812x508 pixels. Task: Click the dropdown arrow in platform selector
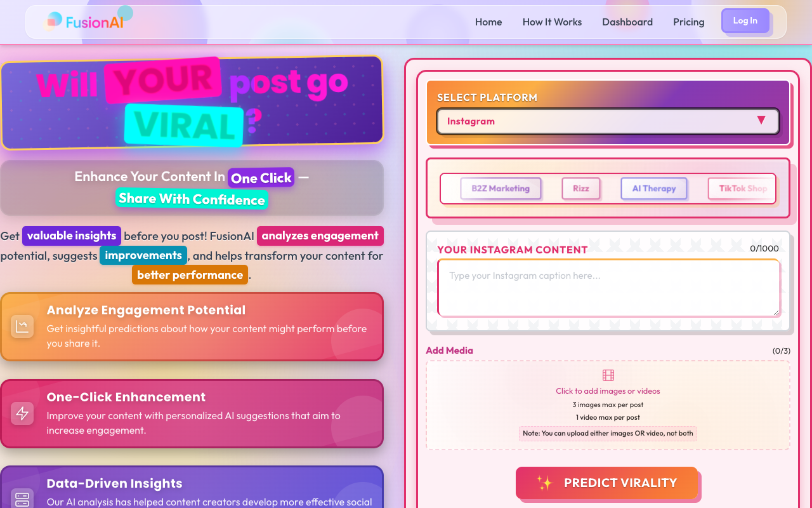[761, 121]
